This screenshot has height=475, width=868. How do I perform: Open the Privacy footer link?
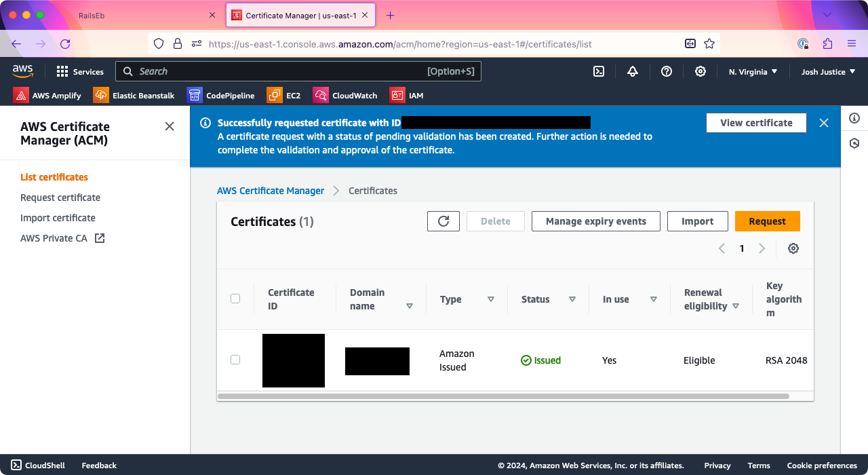(717, 465)
